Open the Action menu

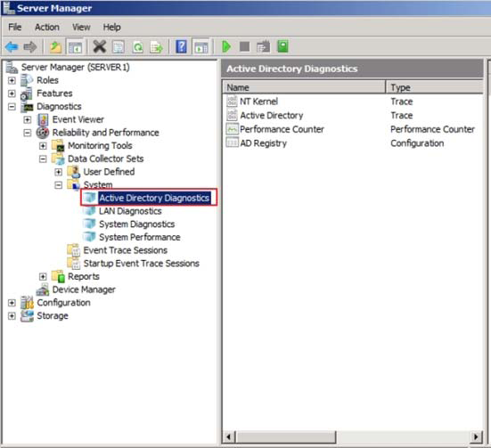[47, 28]
